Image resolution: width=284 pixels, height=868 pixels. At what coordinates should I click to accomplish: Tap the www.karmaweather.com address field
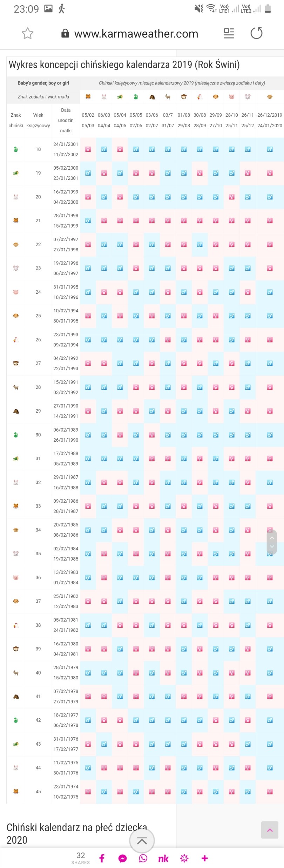tap(136, 34)
